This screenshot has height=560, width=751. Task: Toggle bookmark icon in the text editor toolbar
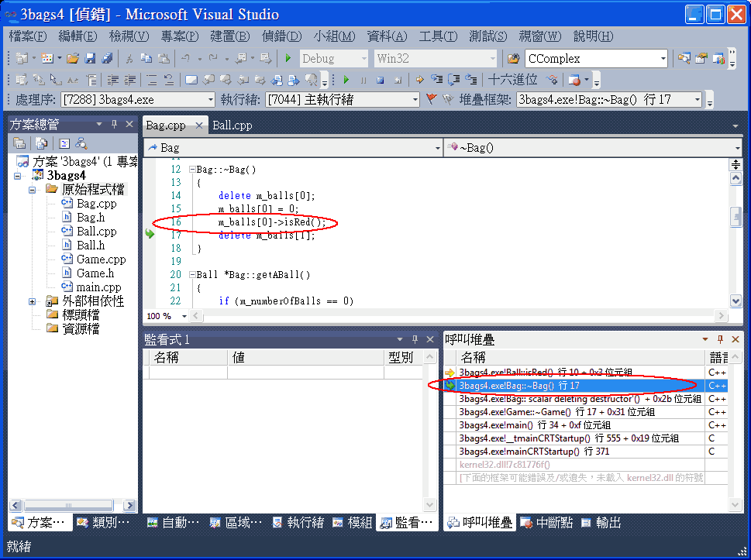(191, 80)
